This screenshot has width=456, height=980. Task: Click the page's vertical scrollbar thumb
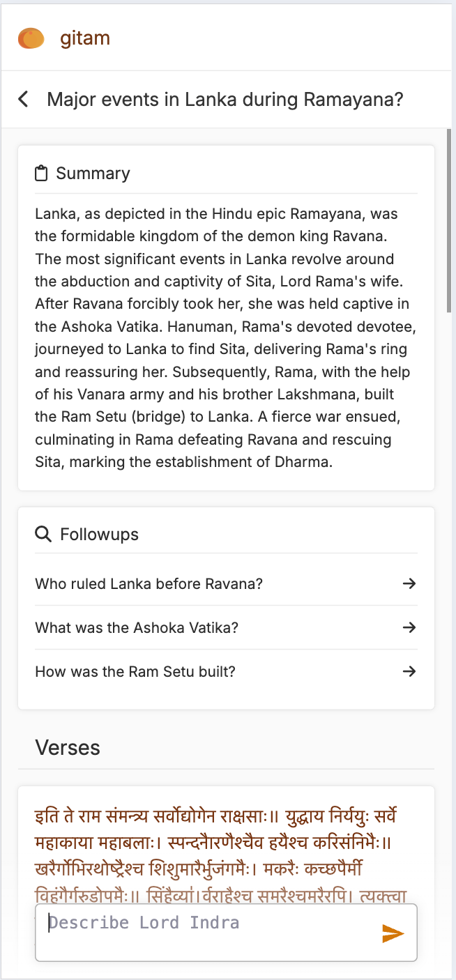(x=450, y=220)
